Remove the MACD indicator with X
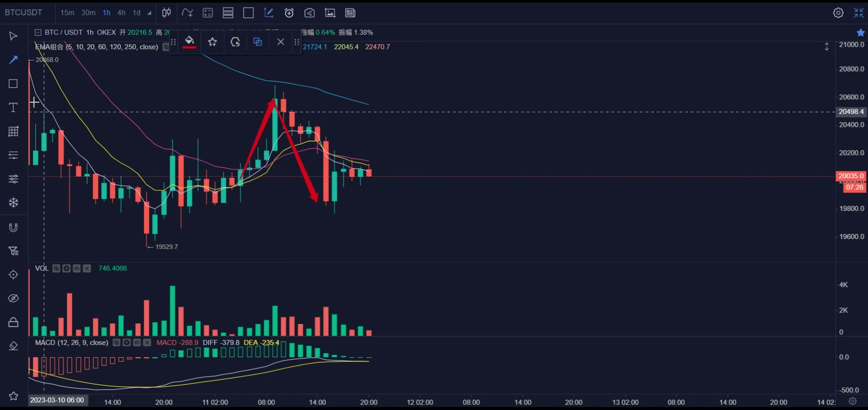This screenshot has height=410, width=868. tap(147, 342)
